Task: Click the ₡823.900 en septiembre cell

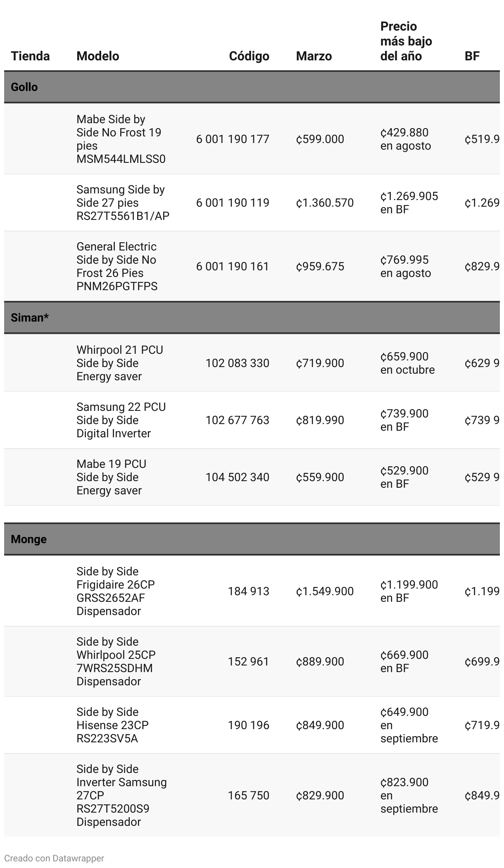Action: [x=409, y=795]
